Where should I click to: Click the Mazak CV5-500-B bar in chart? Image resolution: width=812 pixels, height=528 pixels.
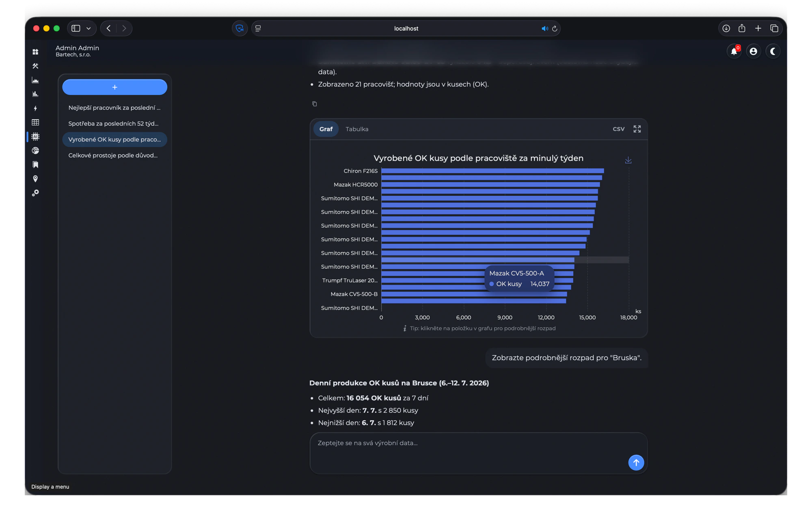click(474, 294)
